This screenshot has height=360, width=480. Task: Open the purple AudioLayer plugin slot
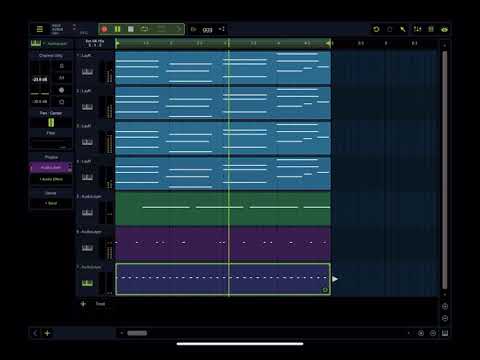tap(51, 167)
